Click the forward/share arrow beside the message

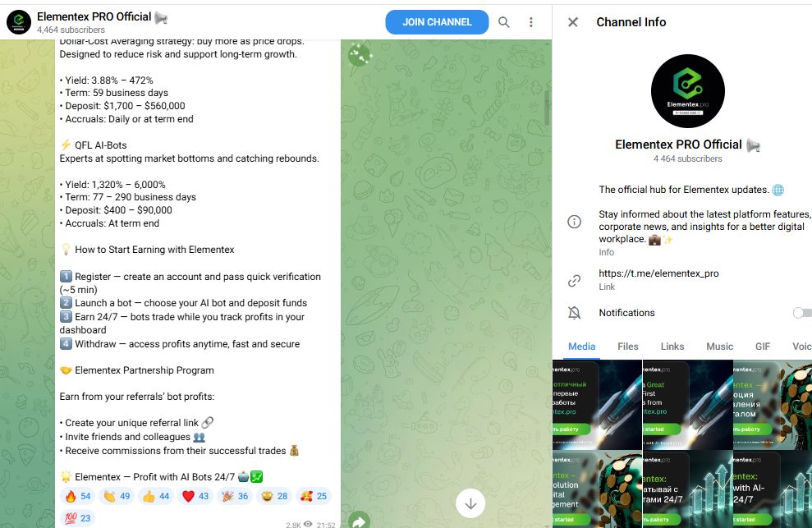[x=359, y=521]
